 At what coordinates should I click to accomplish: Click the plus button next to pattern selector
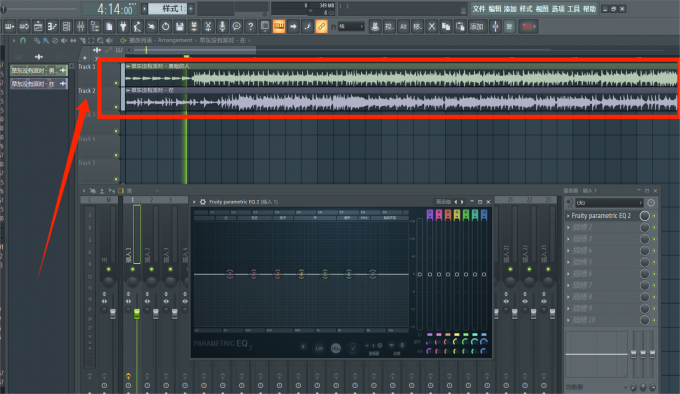click(x=191, y=9)
